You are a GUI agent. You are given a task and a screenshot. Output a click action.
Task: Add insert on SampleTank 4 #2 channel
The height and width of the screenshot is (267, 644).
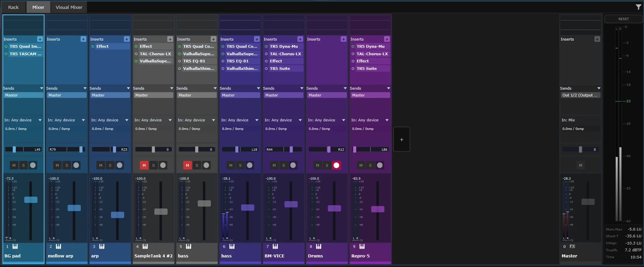[x=170, y=39]
